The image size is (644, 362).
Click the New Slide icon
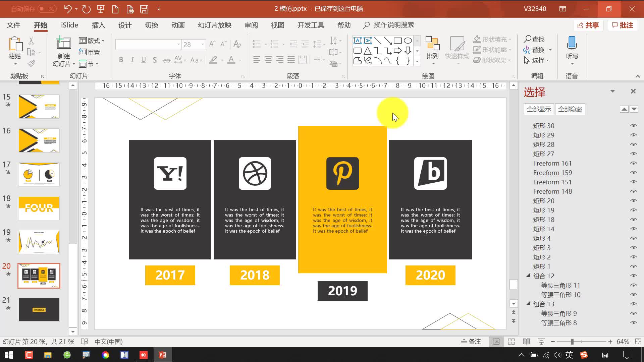coord(64,43)
